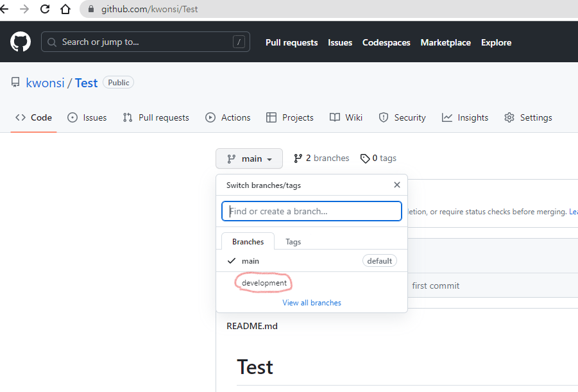Click the tag icon next to 0 tags

pos(365,158)
